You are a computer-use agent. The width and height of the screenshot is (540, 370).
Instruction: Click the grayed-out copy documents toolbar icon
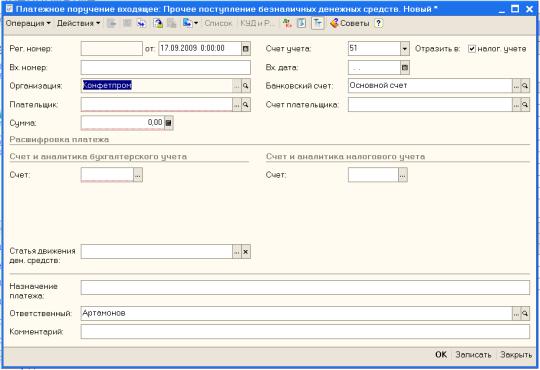(x=172, y=23)
